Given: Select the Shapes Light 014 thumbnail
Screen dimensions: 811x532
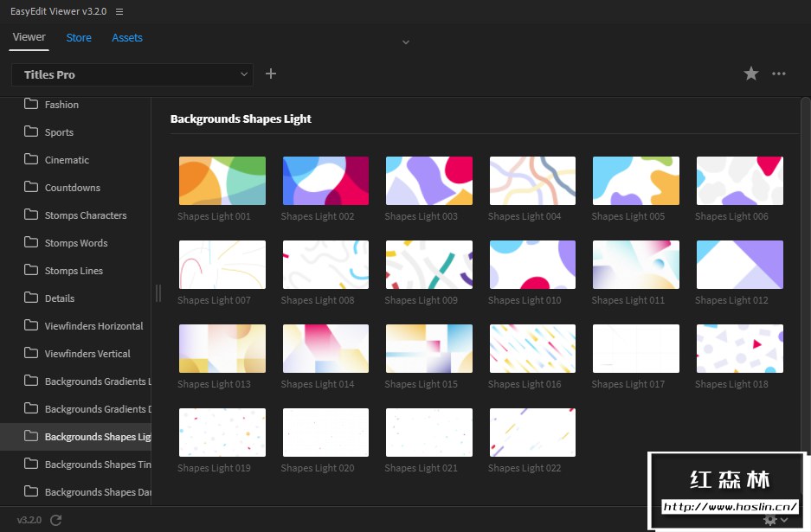Looking at the screenshot, I should tap(325, 349).
